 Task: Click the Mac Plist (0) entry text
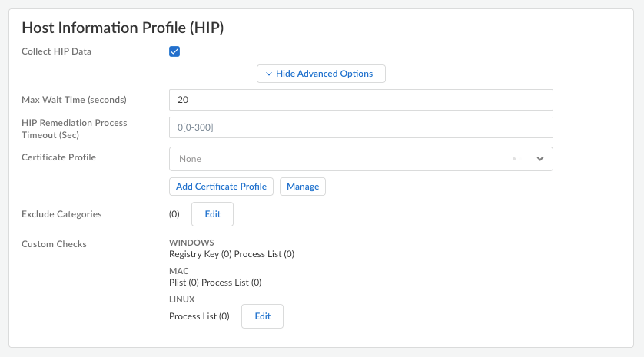pos(184,283)
